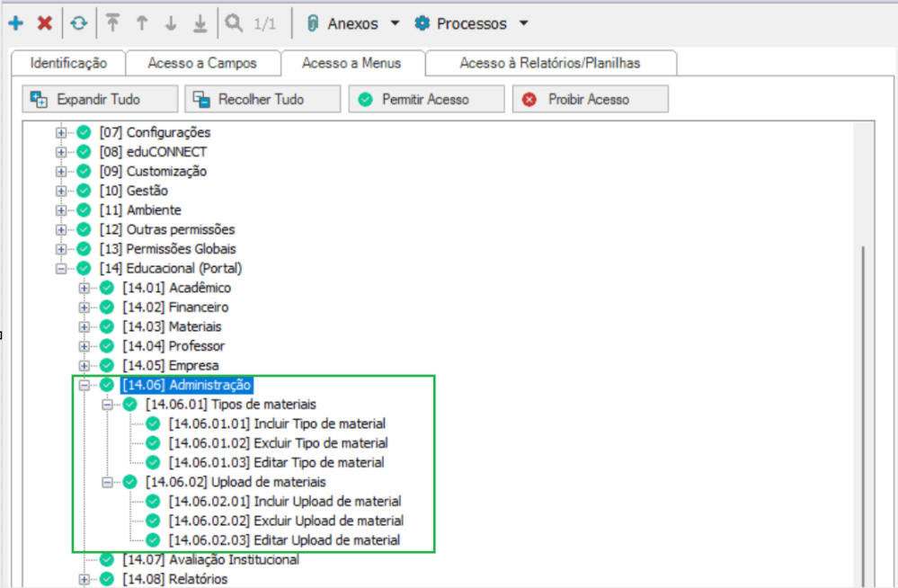
Task: Click the blue plus add record icon
Action: coord(15,22)
